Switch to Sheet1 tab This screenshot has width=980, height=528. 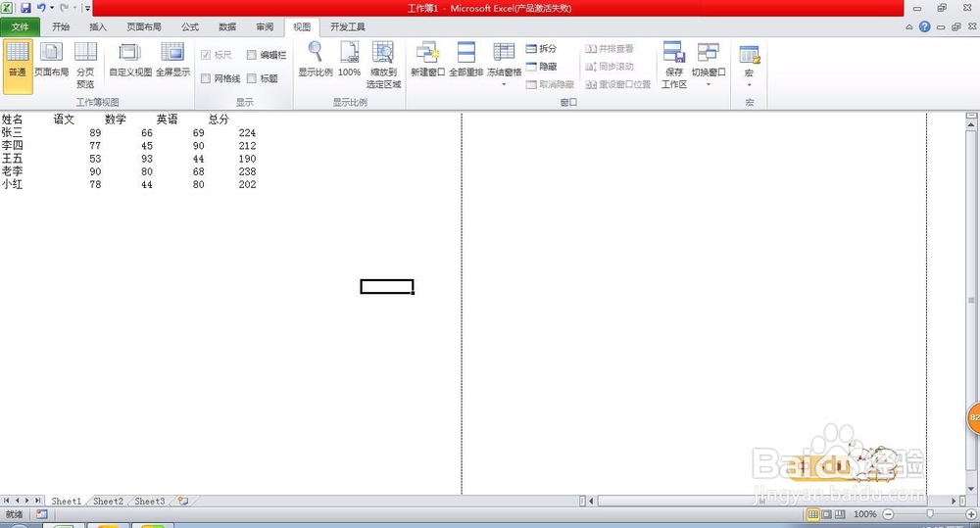pos(67,502)
